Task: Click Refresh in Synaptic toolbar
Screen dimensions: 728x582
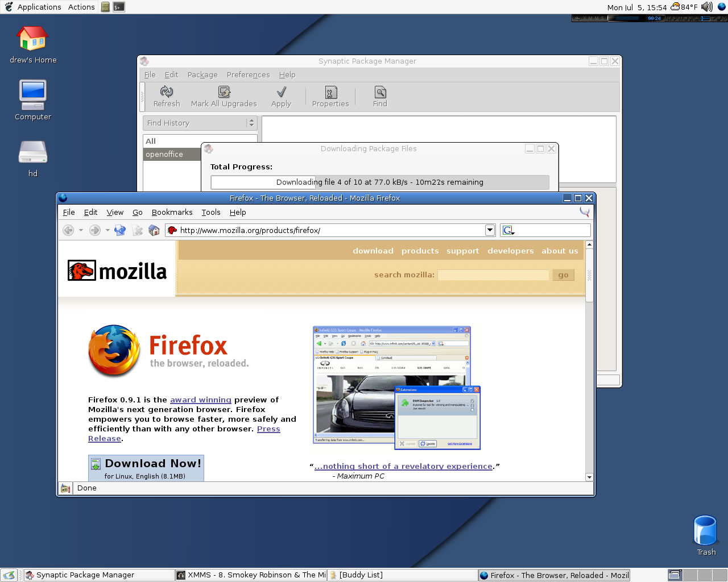Action: 167,96
